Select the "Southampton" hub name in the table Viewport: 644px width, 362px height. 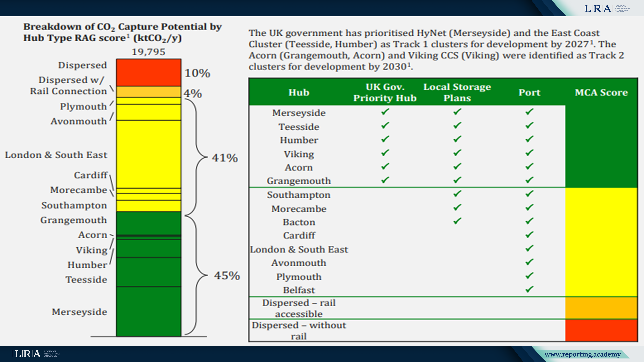point(299,195)
